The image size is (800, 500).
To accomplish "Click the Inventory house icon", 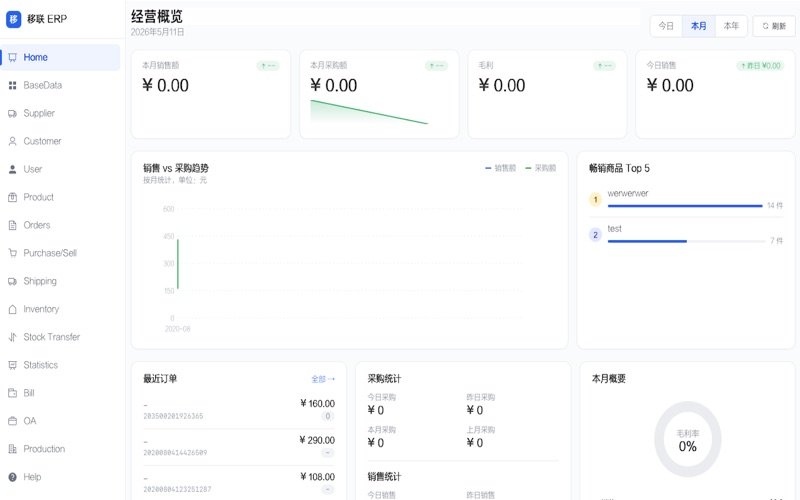I will (12, 309).
